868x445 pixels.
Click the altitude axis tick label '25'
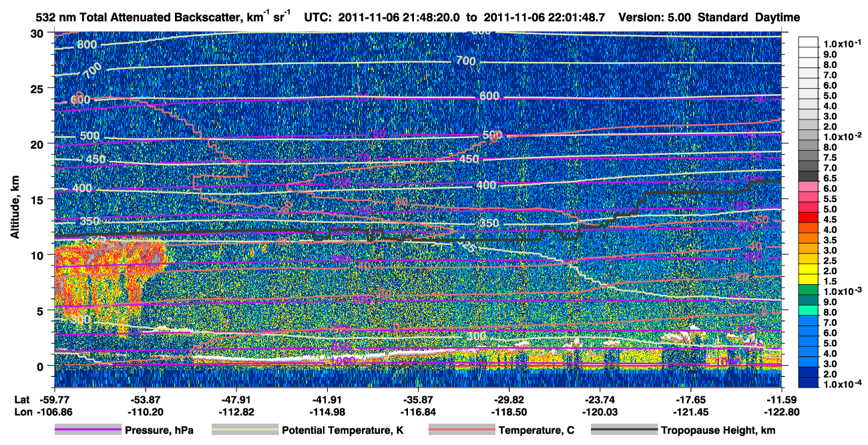pos(37,88)
